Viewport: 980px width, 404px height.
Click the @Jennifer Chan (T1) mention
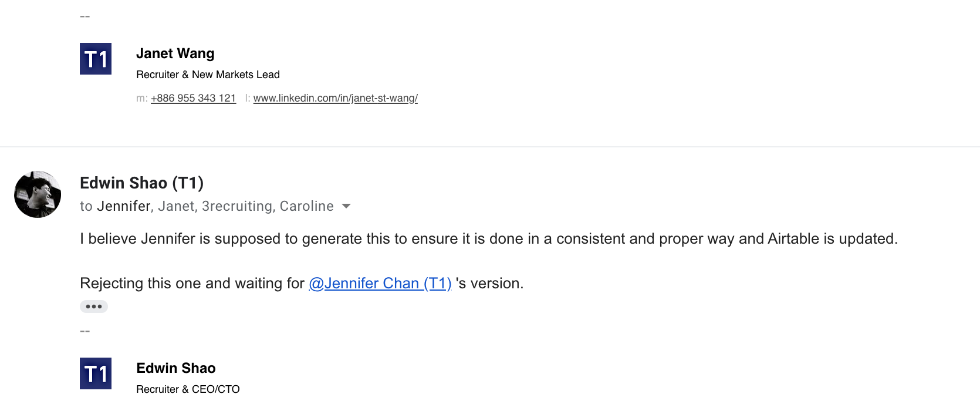(x=380, y=283)
